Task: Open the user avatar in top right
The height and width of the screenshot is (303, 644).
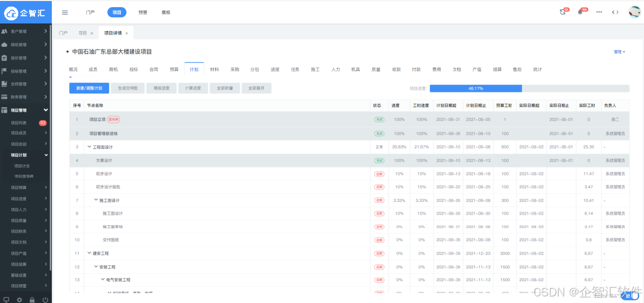Action: tap(634, 12)
